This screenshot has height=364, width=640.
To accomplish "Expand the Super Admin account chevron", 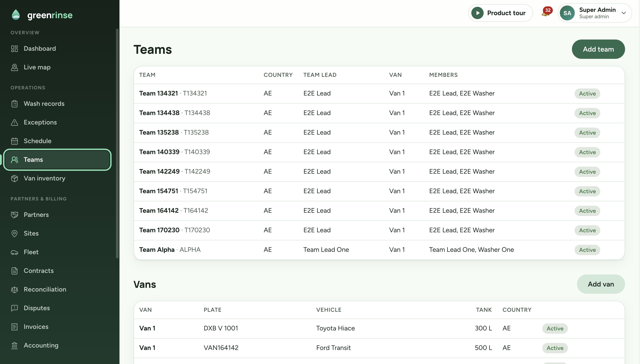I will tap(624, 13).
